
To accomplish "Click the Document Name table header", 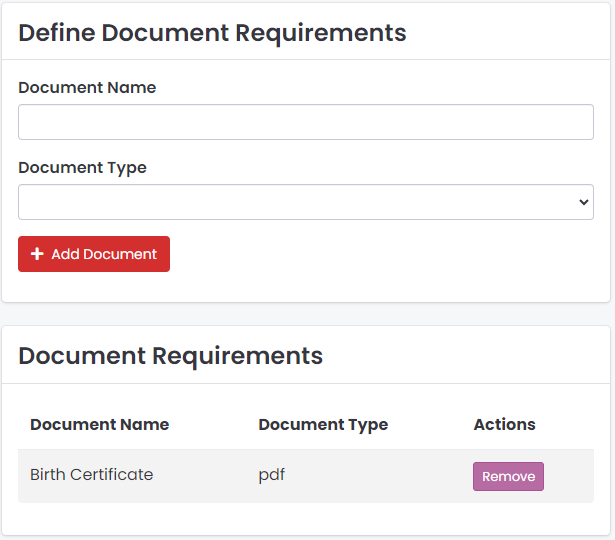I will coord(100,424).
